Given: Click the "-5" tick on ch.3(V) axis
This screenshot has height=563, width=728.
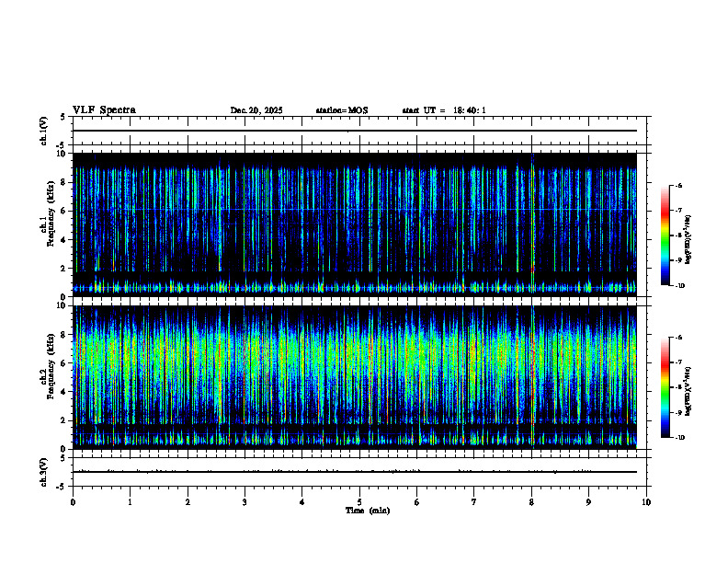Looking at the screenshot, I should tap(62, 487).
